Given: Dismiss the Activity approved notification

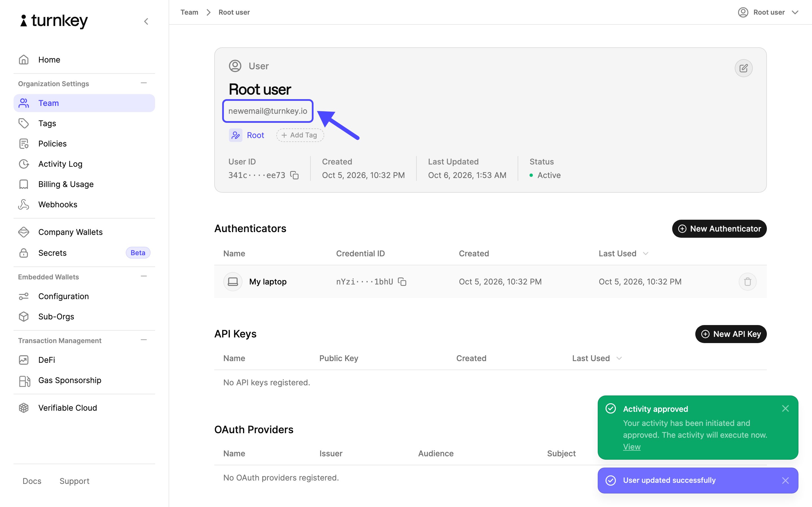Looking at the screenshot, I should click(785, 408).
